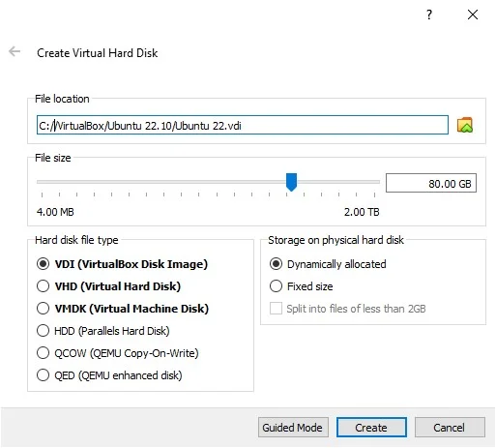The width and height of the screenshot is (496, 448).
Task: Toggle Split into files of less than 2GB
Action: click(x=348, y=309)
